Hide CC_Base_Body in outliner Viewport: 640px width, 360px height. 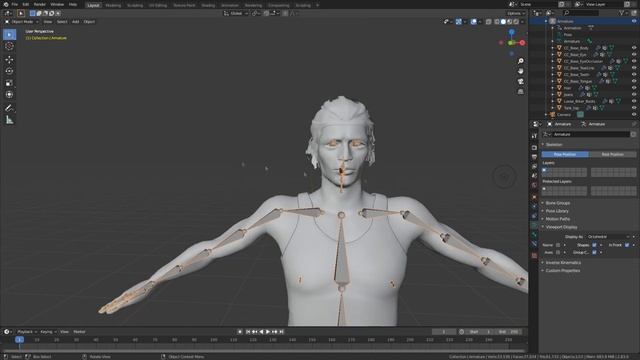(x=634, y=48)
